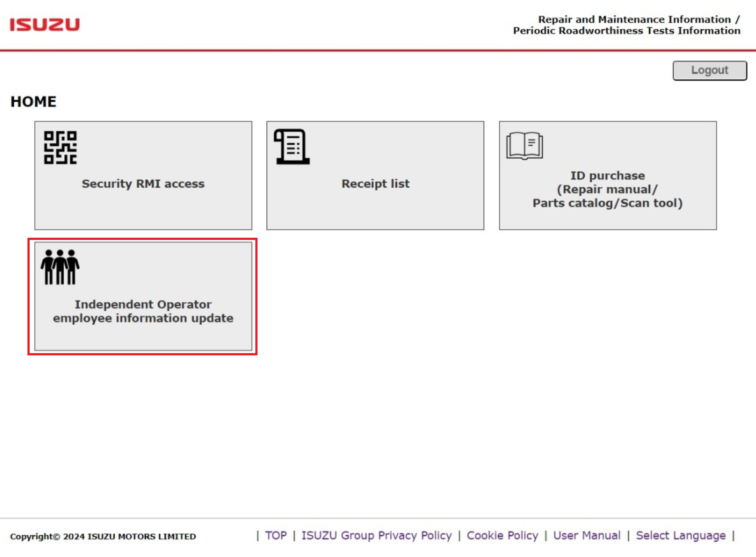Click the open book icon
The width and height of the screenshot is (756, 557).
tap(525, 146)
